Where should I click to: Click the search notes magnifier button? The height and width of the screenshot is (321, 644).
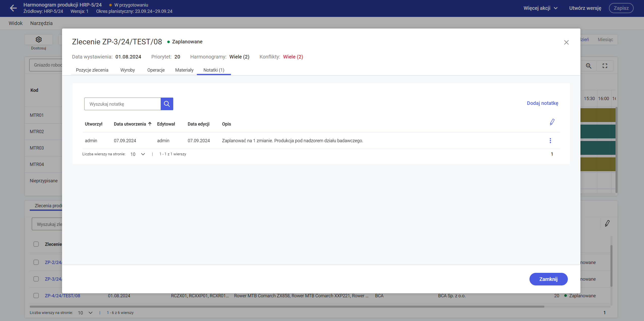167,104
